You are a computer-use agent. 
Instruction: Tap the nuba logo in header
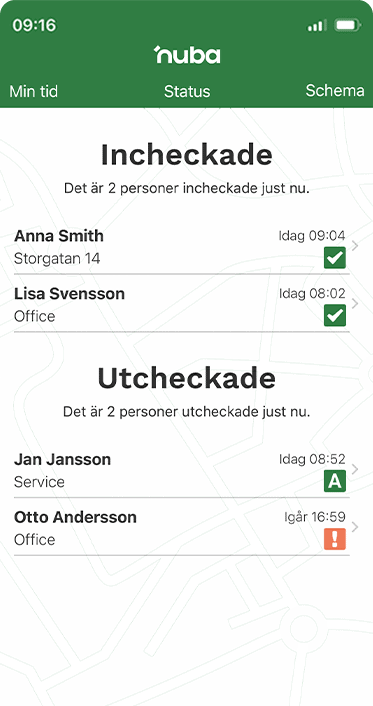point(187,54)
